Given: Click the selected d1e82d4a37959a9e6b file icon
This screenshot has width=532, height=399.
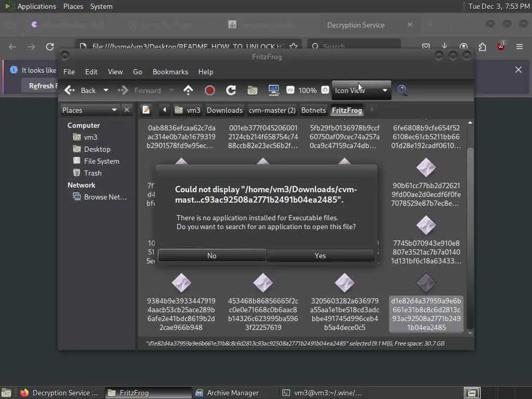Looking at the screenshot, I should tap(426, 283).
